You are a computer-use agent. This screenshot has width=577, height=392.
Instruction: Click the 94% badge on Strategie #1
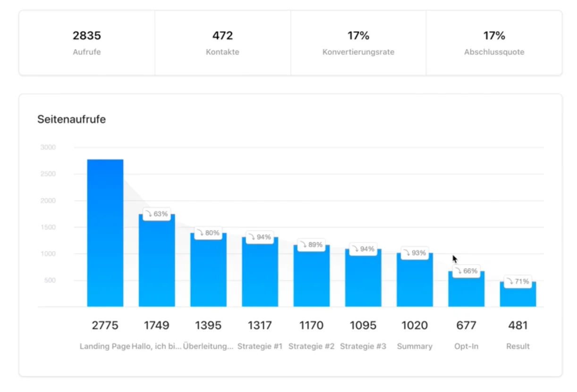tap(260, 237)
